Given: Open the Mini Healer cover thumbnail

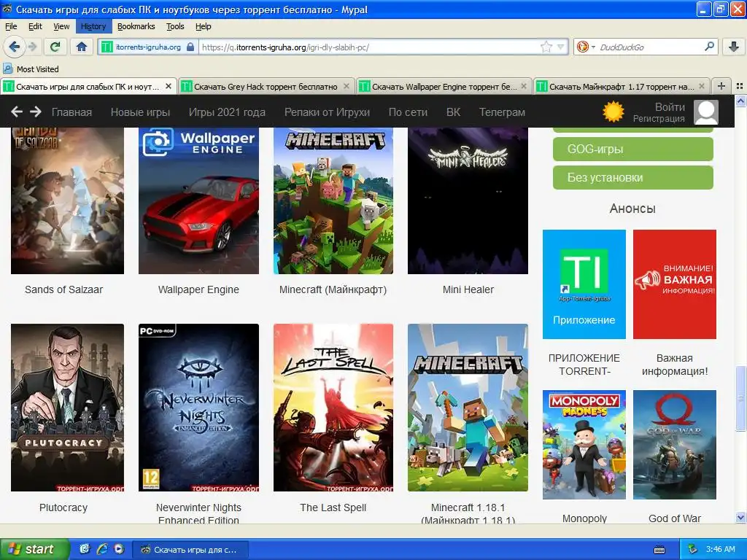Looking at the screenshot, I should coord(468,201).
